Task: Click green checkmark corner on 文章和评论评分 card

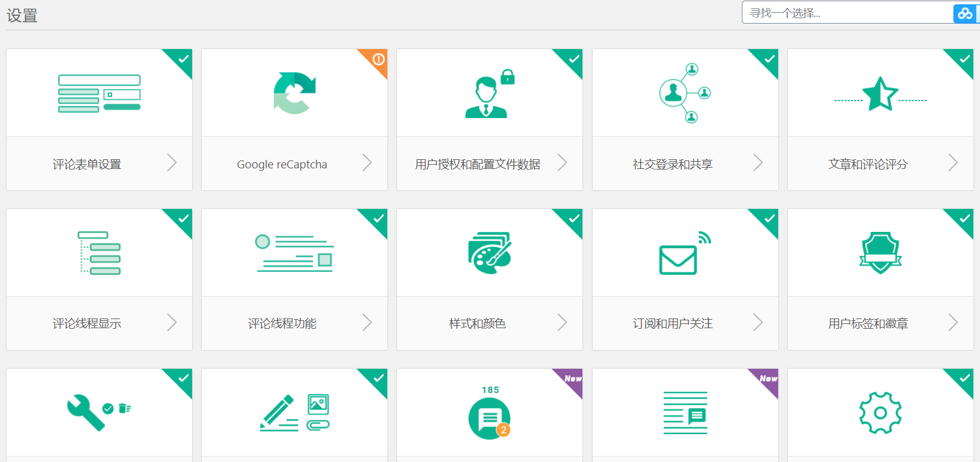Action: click(x=963, y=59)
